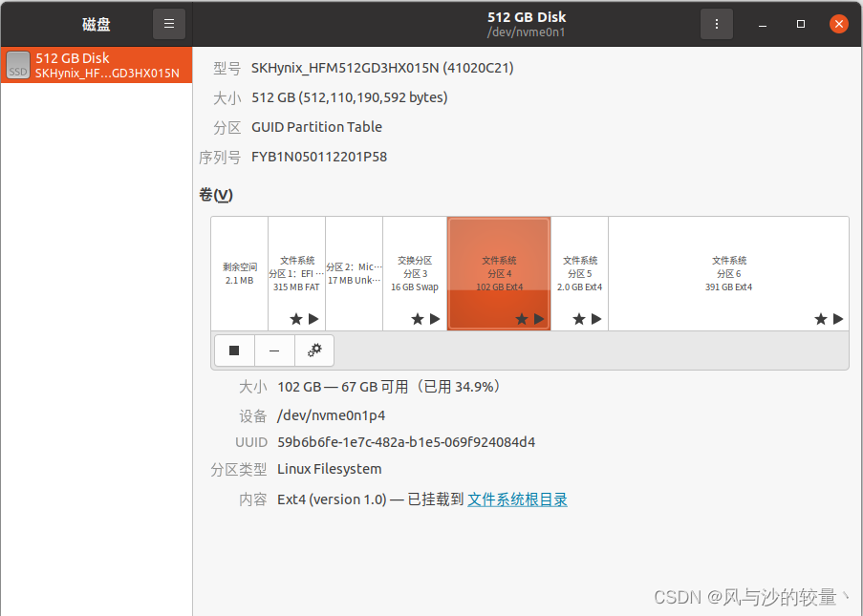Image resolution: width=863 pixels, height=616 pixels.
Task: Click the GUID Partition Table text
Action: [316, 127]
